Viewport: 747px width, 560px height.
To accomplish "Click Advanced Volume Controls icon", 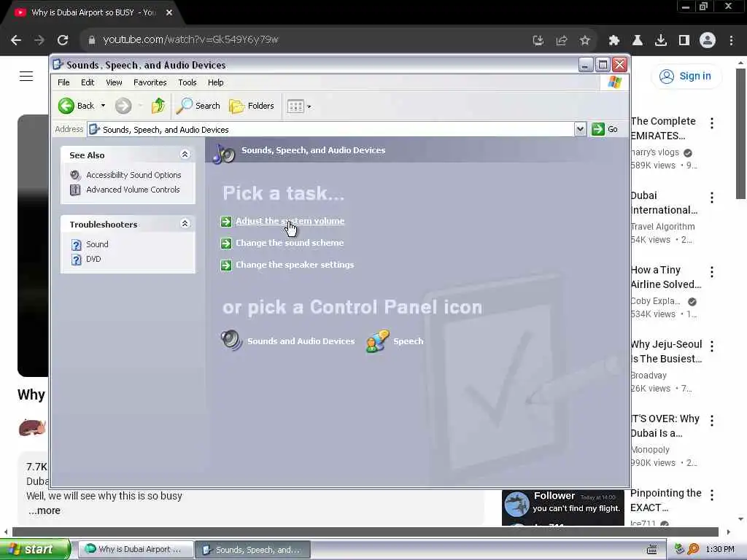I will (75, 190).
